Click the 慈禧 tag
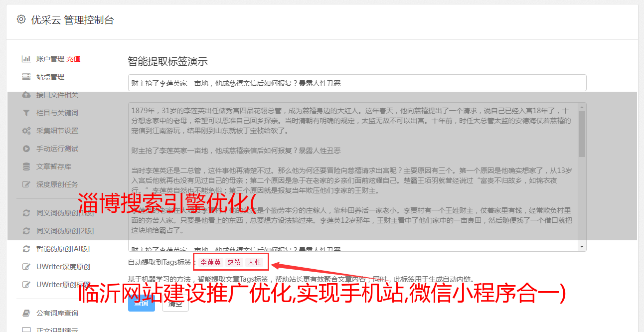Screen dimensions: 644x332 [234, 262]
